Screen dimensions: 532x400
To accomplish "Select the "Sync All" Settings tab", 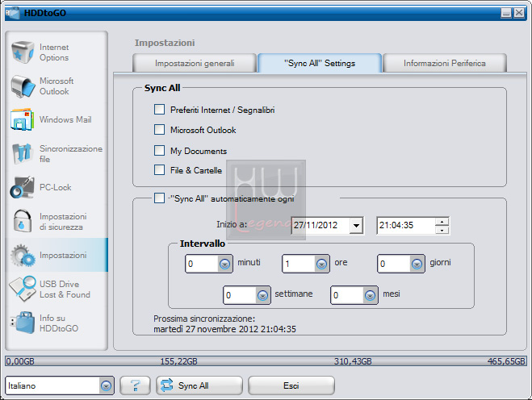I will pyautogui.click(x=320, y=63).
